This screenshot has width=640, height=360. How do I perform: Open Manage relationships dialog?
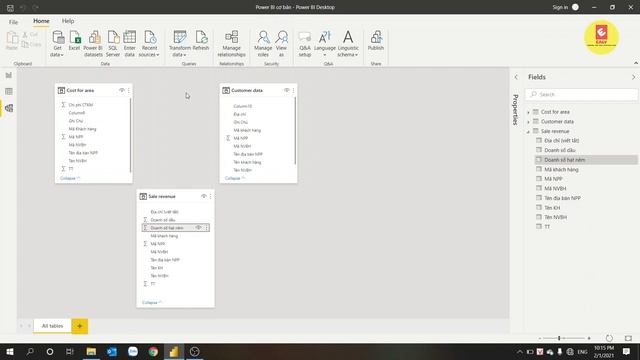tap(231, 44)
